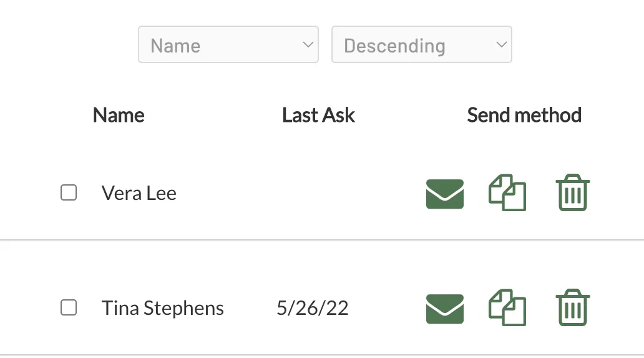Copy link icon for Tina Stephens
The width and height of the screenshot is (644, 358).
pos(507,308)
